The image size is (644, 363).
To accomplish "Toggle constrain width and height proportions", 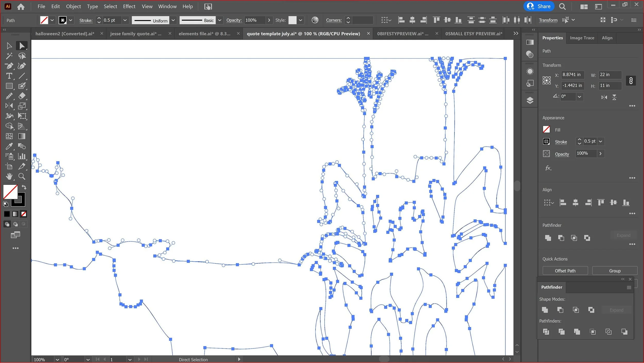I will click(631, 81).
